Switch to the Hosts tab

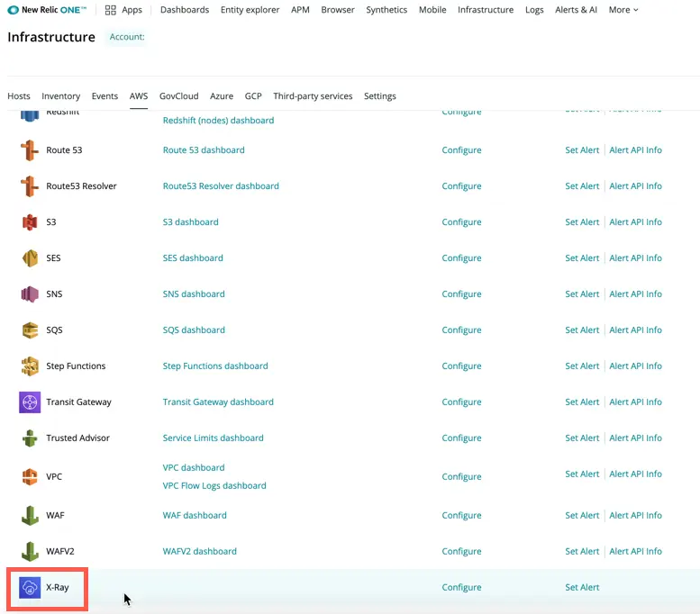tap(19, 96)
